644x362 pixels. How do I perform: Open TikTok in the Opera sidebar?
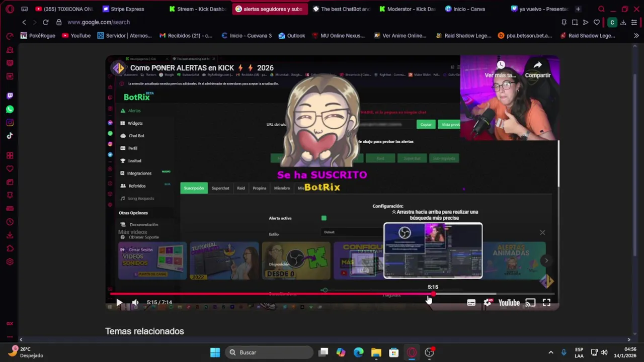tap(10, 136)
